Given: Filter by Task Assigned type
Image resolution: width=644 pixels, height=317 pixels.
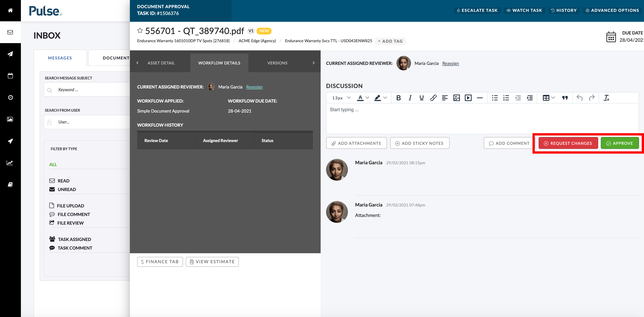Looking at the screenshot, I should click(x=70, y=239).
